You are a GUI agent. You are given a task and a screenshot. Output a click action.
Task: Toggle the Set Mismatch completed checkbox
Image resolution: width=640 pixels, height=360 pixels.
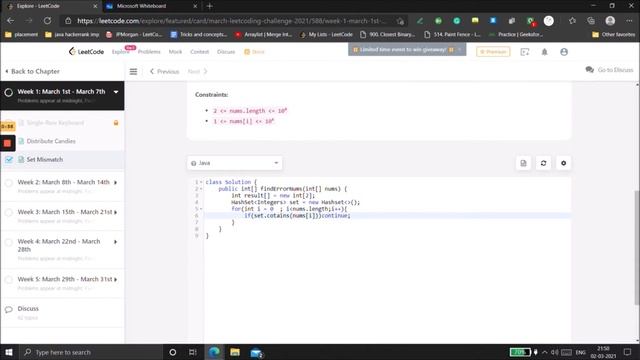pos(9,160)
